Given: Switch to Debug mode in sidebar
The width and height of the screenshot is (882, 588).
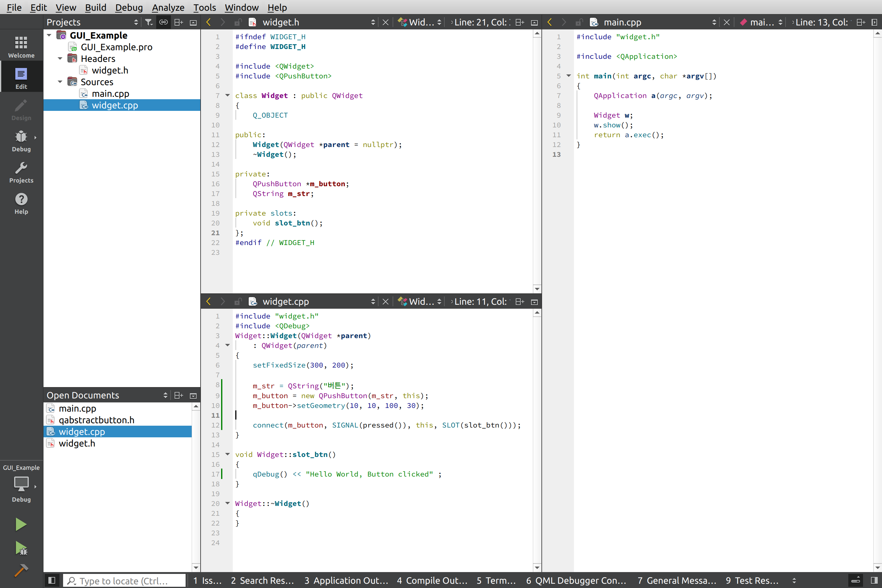Looking at the screenshot, I should tap(21, 141).
